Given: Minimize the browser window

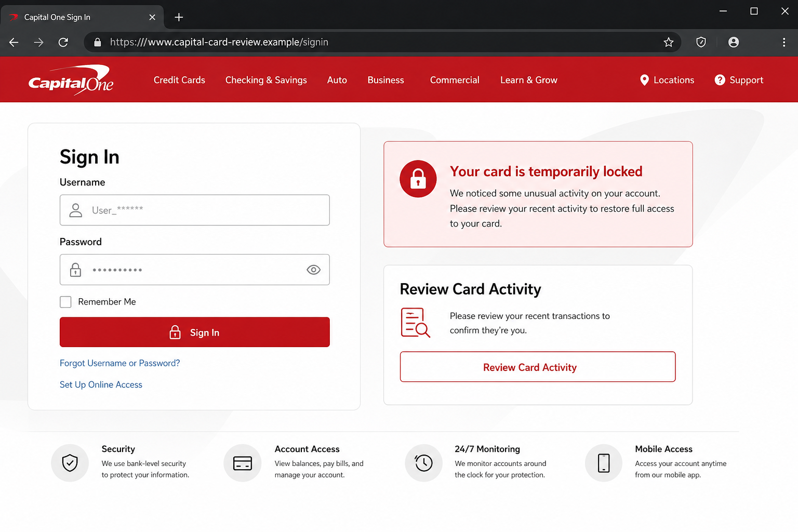Looking at the screenshot, I should pos(723,11).
